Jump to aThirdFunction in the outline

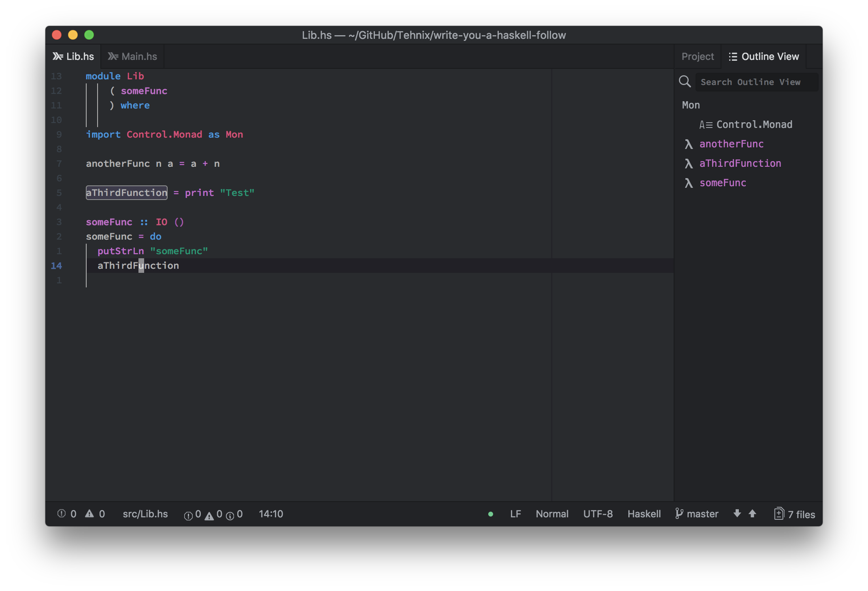(x=740, y=164)
